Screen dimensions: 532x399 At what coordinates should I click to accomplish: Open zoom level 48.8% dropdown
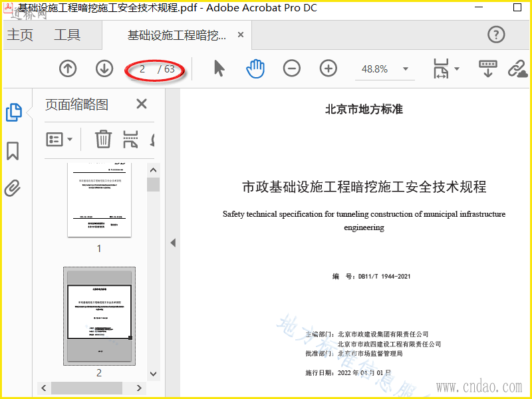[406, 69]
